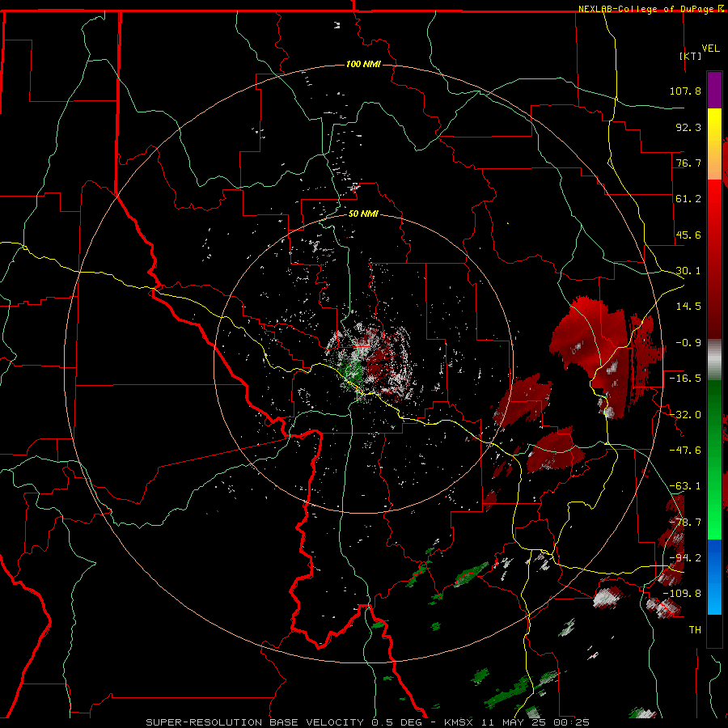Viewport: 728px width, 728px height.
Task: Click the 107.8 legend value
Action: [685, 91]
